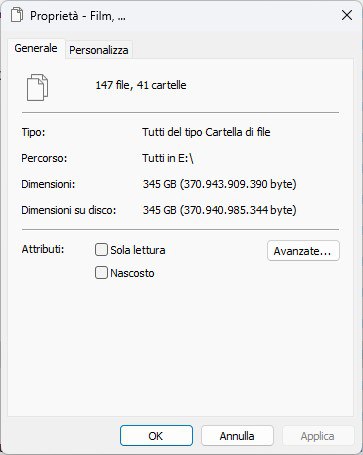
Task: Click the Dimensioni value 370.943.909.390 byte
Action: (x=220, y=184)
